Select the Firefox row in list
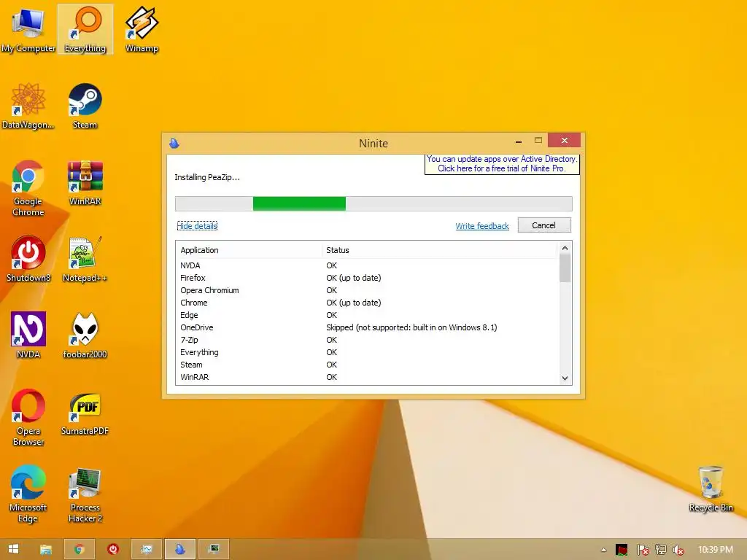Image resolution: width=747 pixels, height=560 pixels. point(368,278)
